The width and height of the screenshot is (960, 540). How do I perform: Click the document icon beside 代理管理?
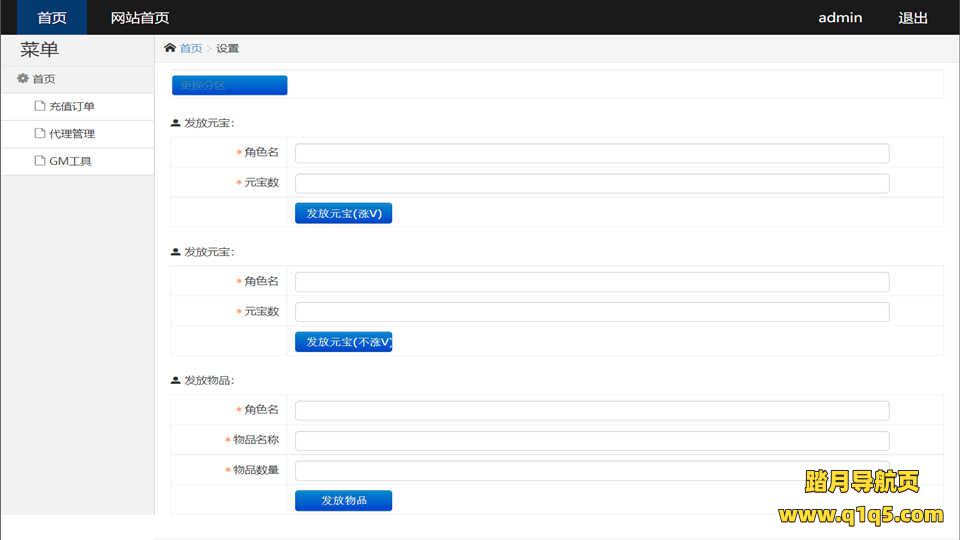tap(40, 133)
